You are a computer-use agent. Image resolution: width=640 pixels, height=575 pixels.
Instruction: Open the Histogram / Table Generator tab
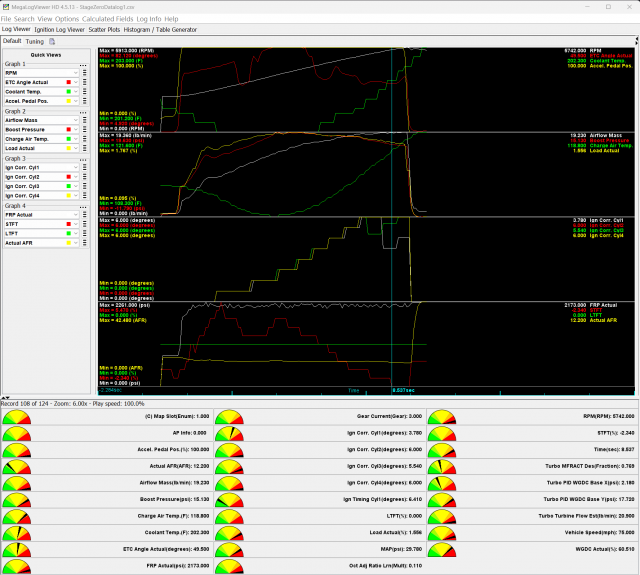point(160,30)
